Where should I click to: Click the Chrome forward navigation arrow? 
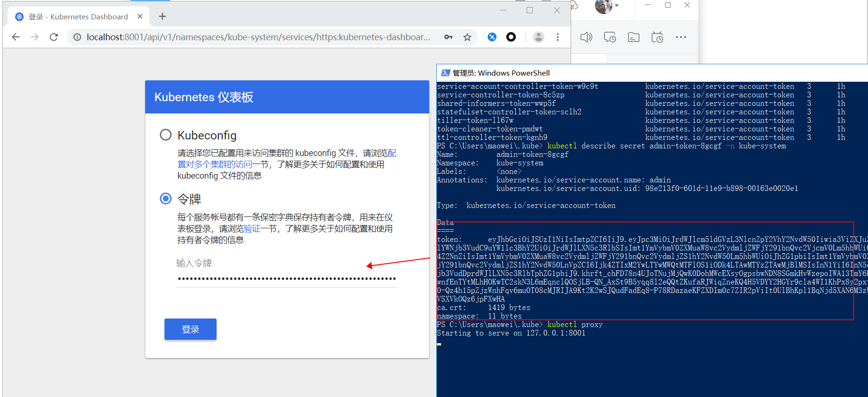click(x=35, y=37)
